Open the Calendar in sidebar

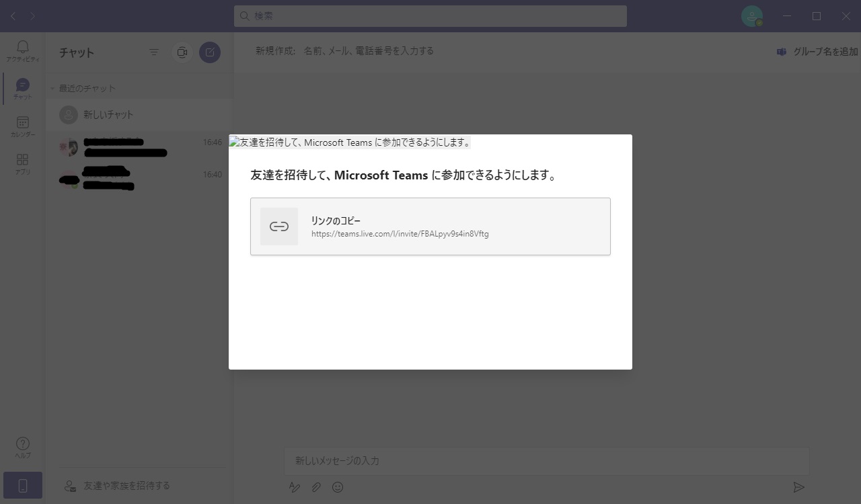(x=23, y=126)
